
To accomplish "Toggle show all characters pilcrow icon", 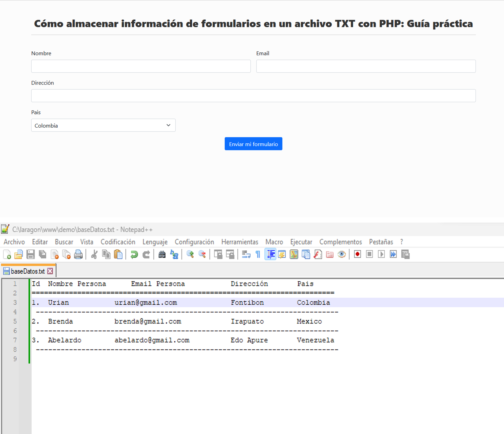I will pos(258,254).
